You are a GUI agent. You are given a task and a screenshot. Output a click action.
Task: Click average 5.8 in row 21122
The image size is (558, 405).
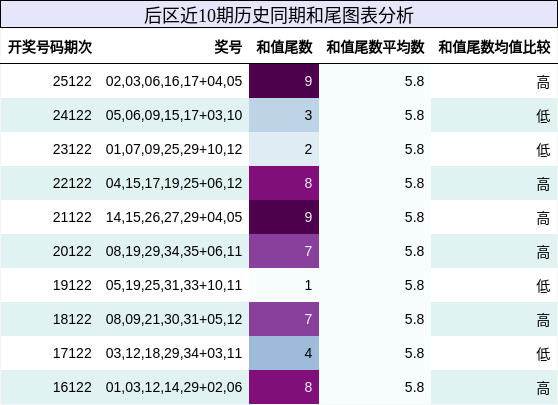[x=414, y=217]
